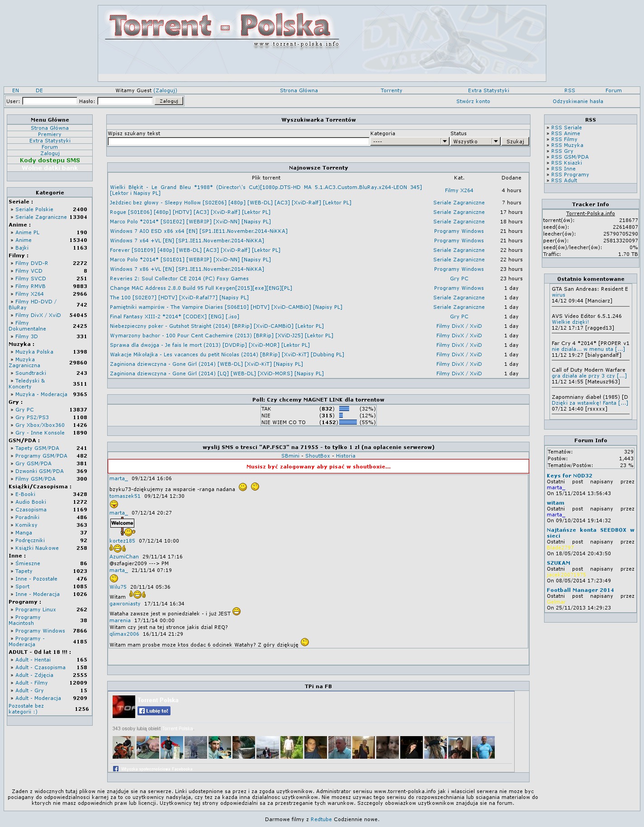Viewport: 644px width, 827px height.
Task: Switch site language to EN
Action: click(16, 90)
